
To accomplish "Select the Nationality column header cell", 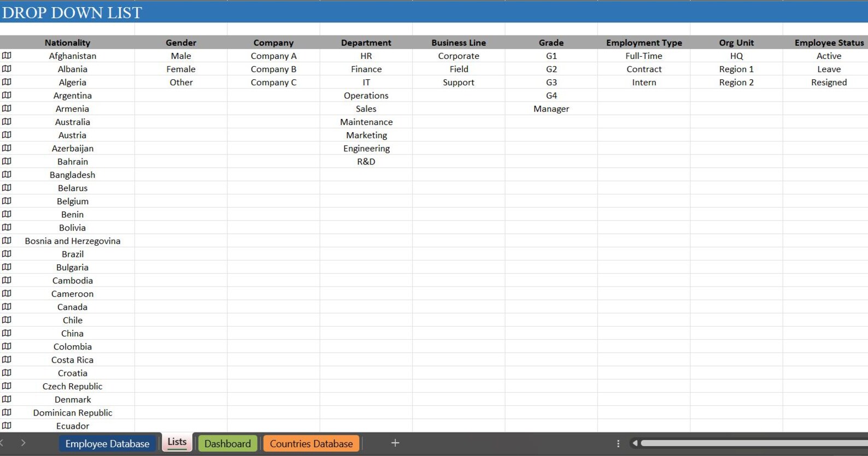I will (x=67, y=43).
